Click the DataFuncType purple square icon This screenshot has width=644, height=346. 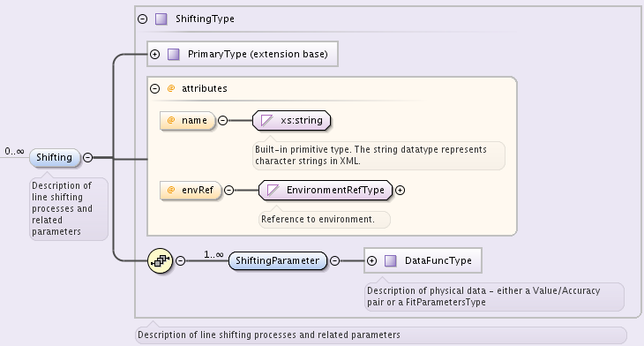(x=390, y=260)
